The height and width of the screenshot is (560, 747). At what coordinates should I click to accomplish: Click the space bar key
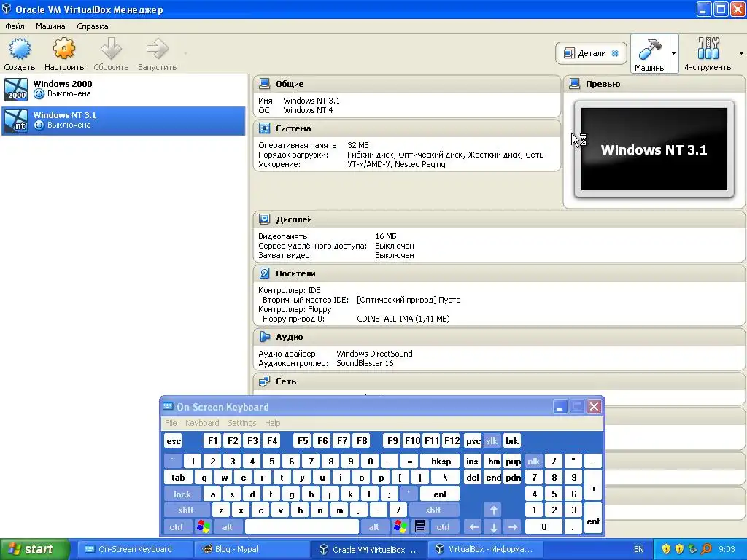click(301, 526)
